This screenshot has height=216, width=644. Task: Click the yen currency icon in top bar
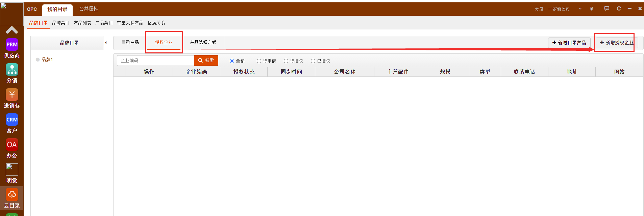[591, 9]
